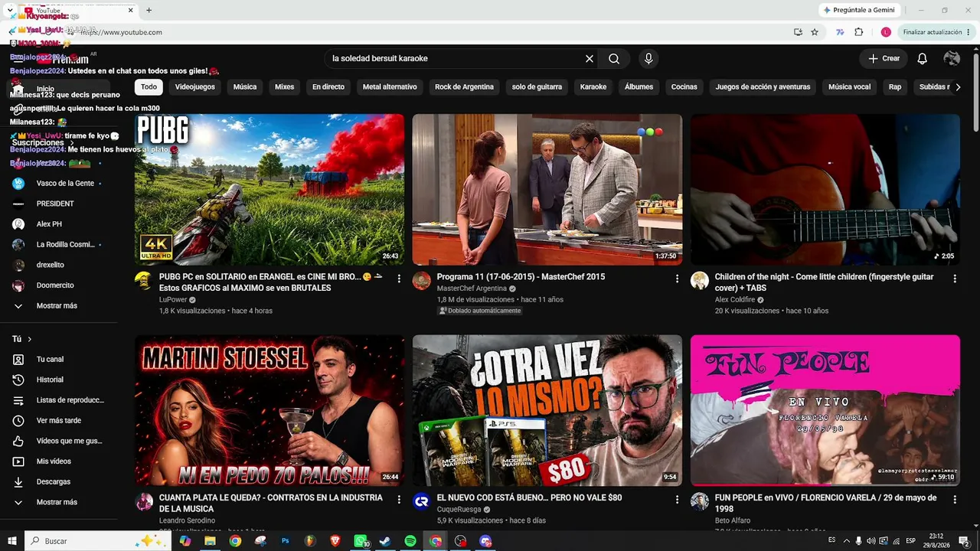Expand Mostrar más below Doomercito

click(58, 306)
